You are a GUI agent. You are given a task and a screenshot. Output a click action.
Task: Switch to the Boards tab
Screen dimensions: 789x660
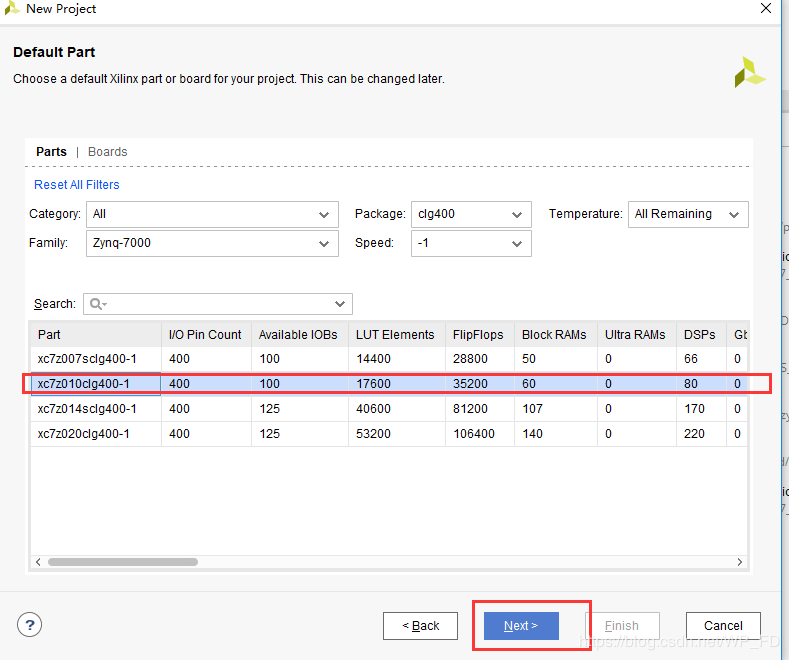pos(107,152)
